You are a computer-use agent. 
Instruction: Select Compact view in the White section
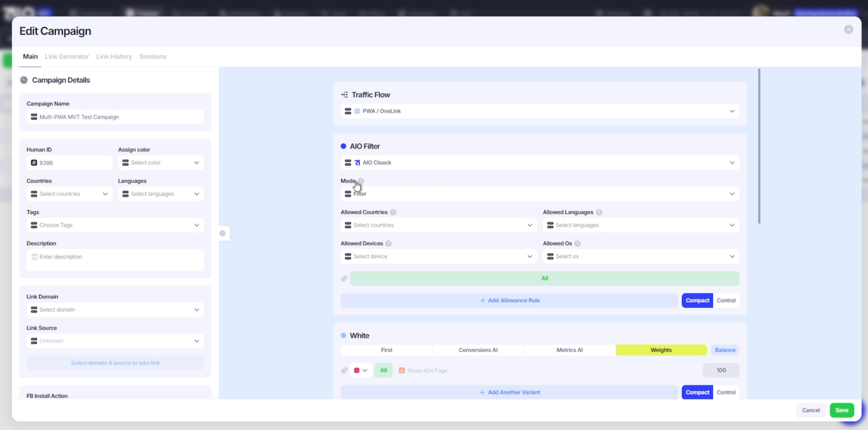[x=697, y=393]
